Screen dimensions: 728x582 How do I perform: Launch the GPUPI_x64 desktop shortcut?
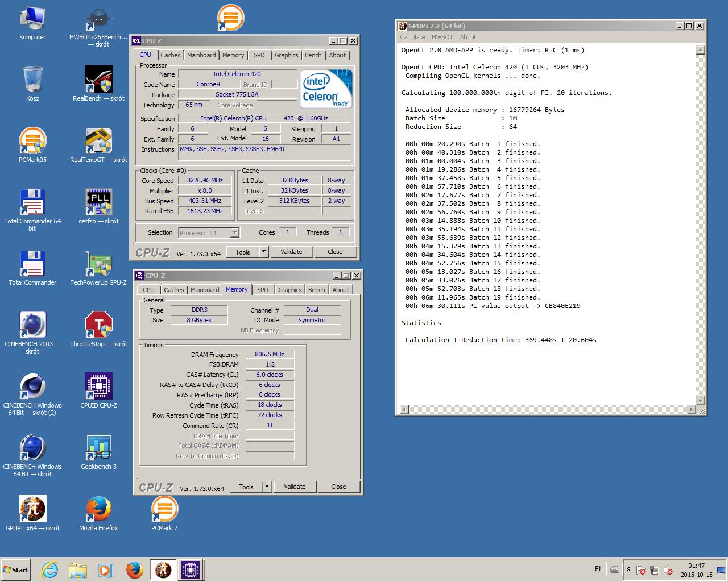pyautogui.click(x=32, y=513)
